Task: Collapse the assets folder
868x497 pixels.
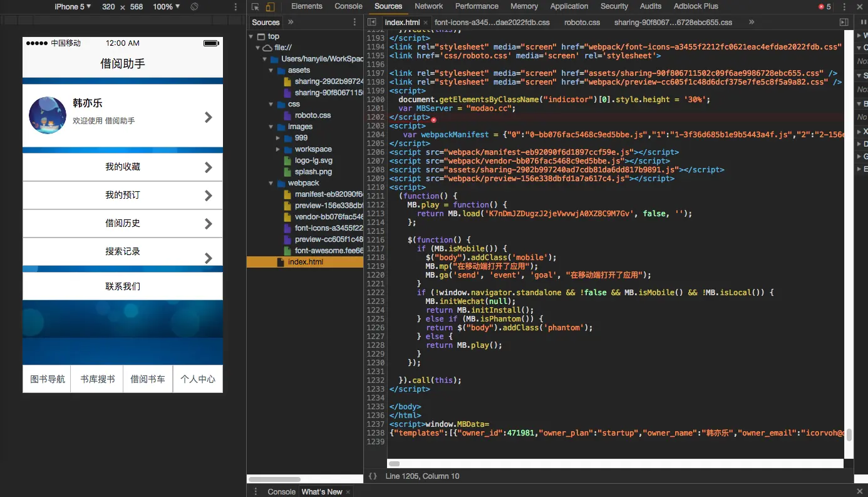Action: (271, 71)
